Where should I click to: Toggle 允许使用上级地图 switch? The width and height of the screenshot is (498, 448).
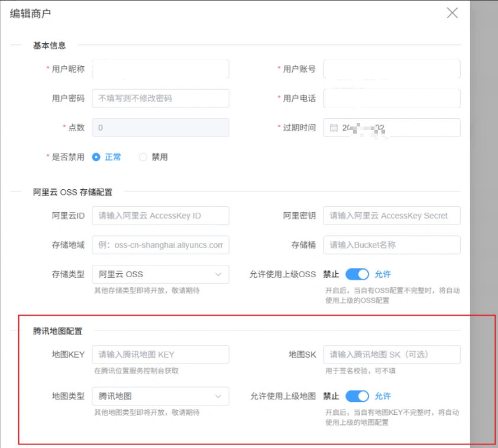pyautogui.click(x=357, y=396)
